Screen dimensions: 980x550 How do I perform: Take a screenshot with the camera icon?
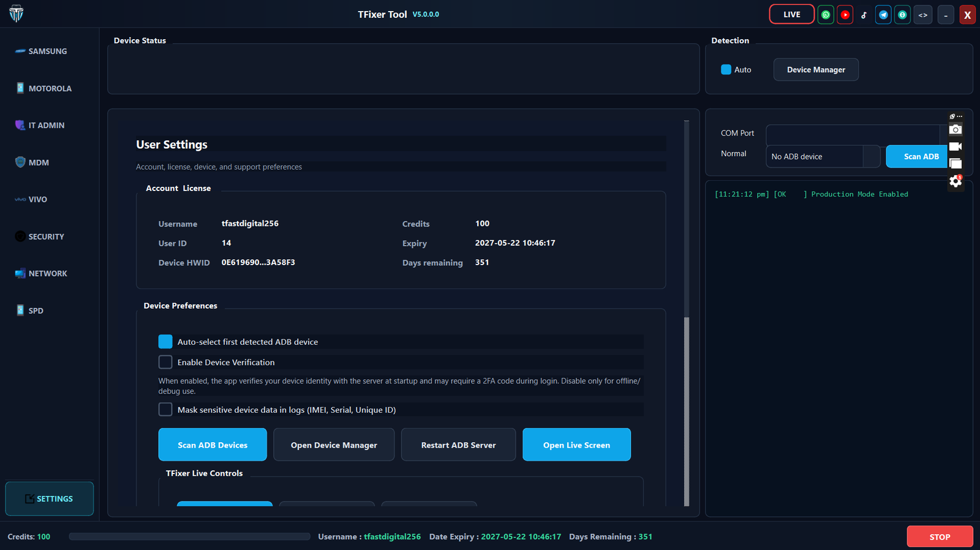956,129
